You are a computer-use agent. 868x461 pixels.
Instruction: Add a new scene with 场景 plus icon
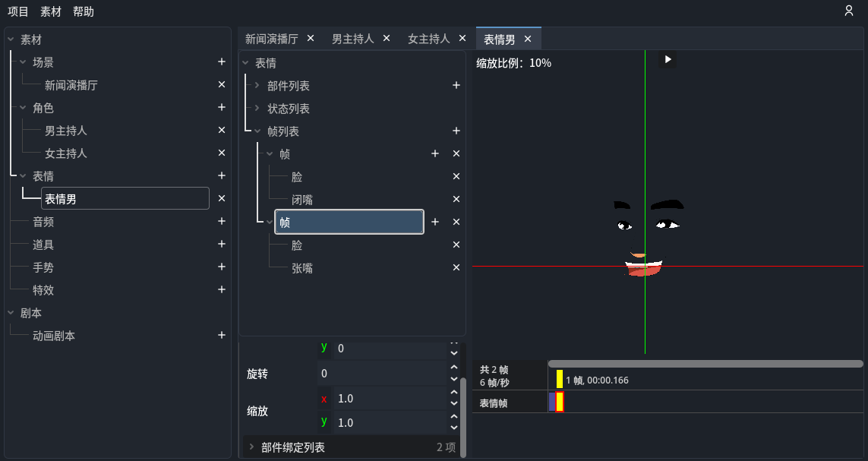[222, 62]
